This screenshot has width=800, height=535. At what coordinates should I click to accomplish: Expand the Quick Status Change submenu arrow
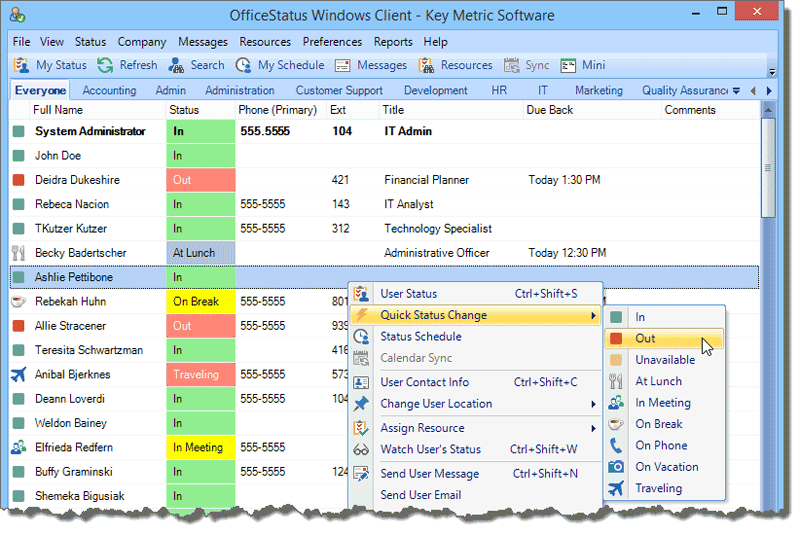[x=593, y=316]
